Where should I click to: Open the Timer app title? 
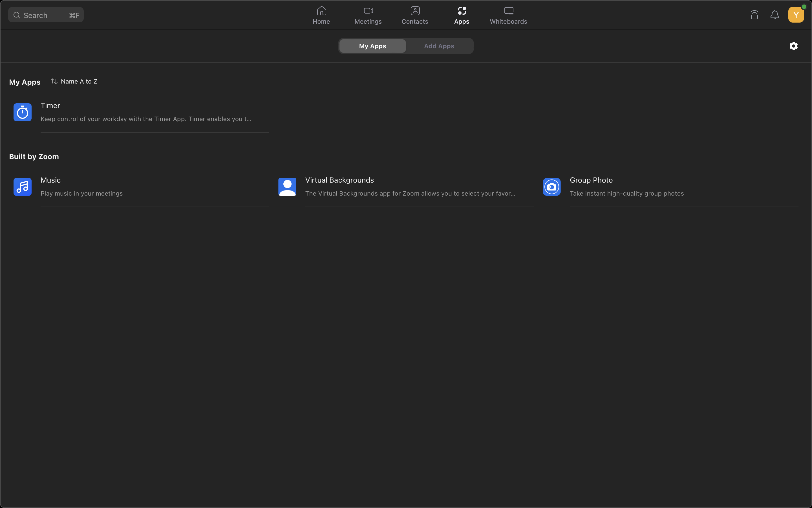pos(50,106)
